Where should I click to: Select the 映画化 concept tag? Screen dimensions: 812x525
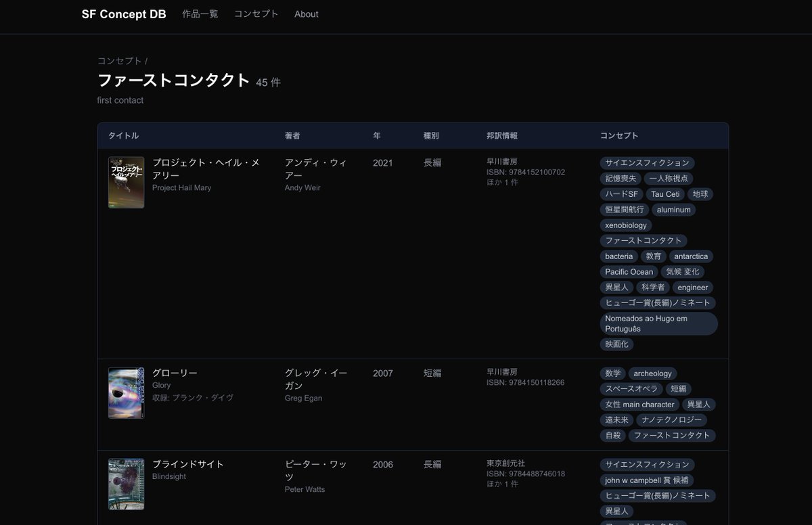coord(617,344)
